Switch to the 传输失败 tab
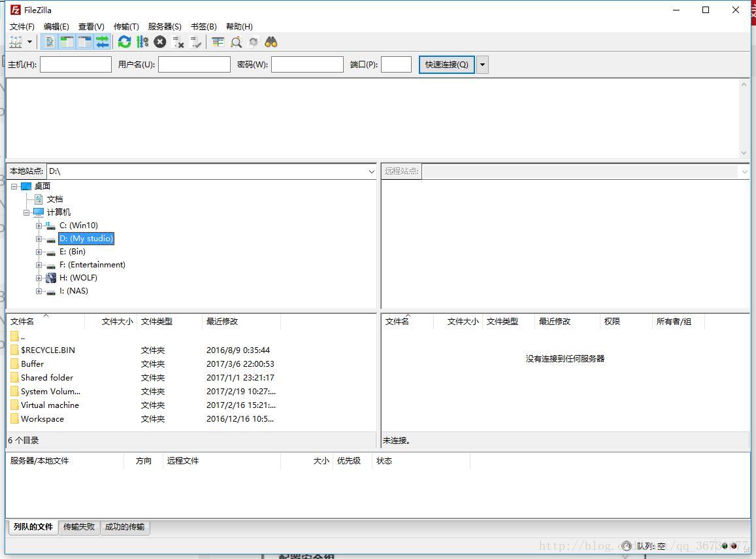 [79, 527]
